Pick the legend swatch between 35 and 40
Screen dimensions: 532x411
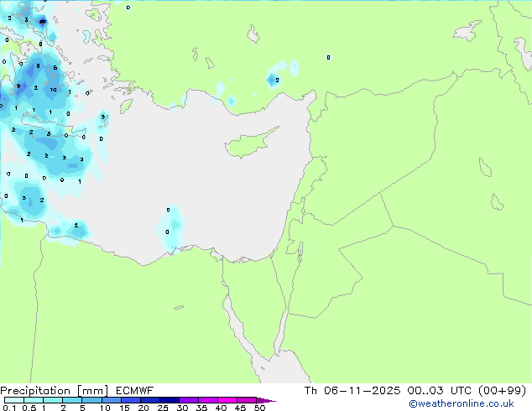click(208, 400)
